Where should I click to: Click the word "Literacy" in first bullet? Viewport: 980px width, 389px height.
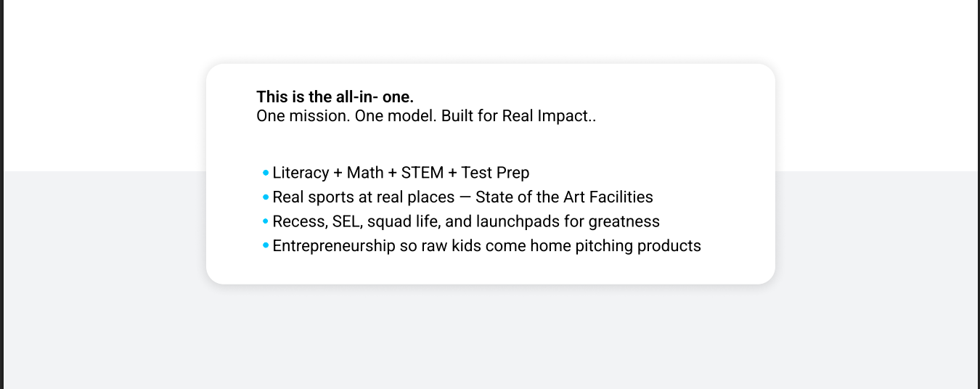301,173
